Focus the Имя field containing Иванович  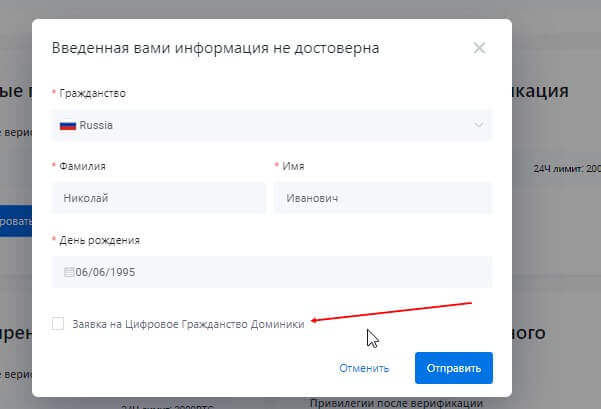(x=382, y=198)
